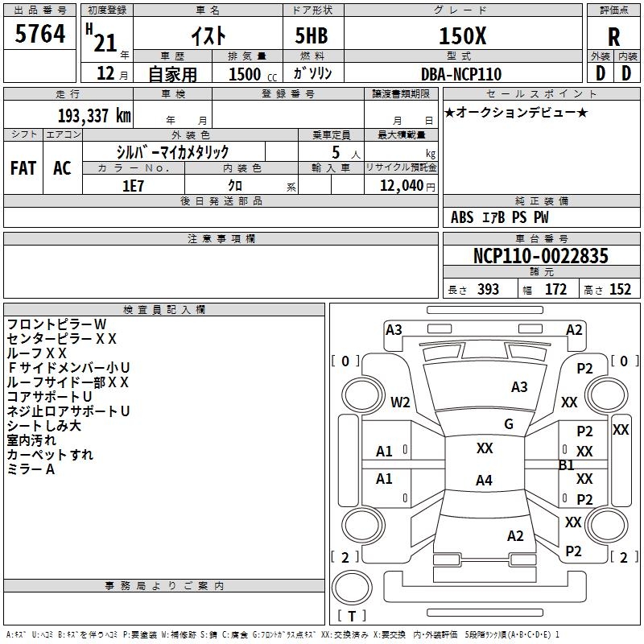This screenshot has height=644, width=644.
Task: Click the width value 172
Action: [x=555, y=290]
